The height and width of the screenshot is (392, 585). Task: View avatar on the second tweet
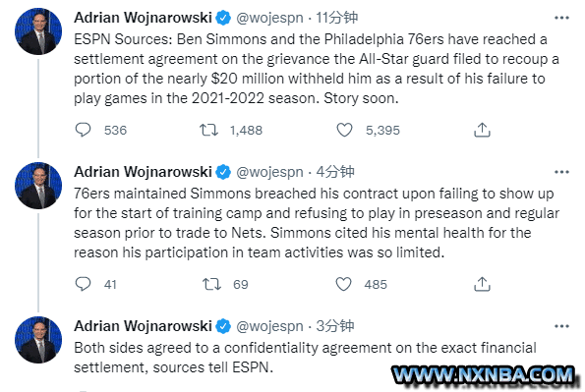pos(38,186)
